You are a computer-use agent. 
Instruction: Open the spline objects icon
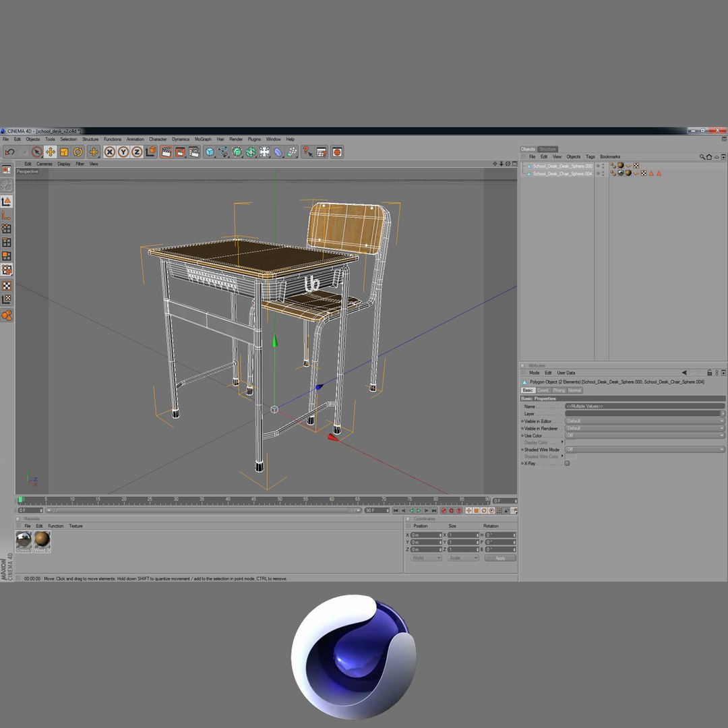pyautogui.click(x=223, y=152)
